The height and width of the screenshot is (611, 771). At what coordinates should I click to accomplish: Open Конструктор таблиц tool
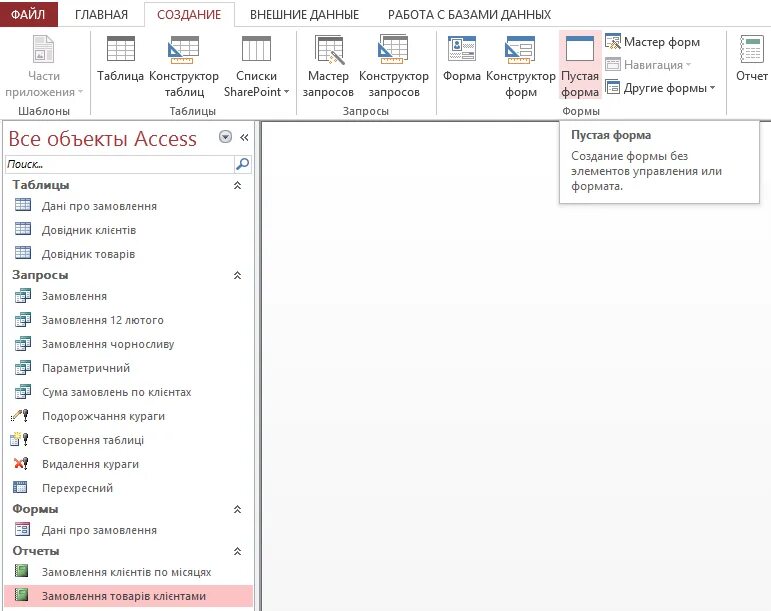183,65
